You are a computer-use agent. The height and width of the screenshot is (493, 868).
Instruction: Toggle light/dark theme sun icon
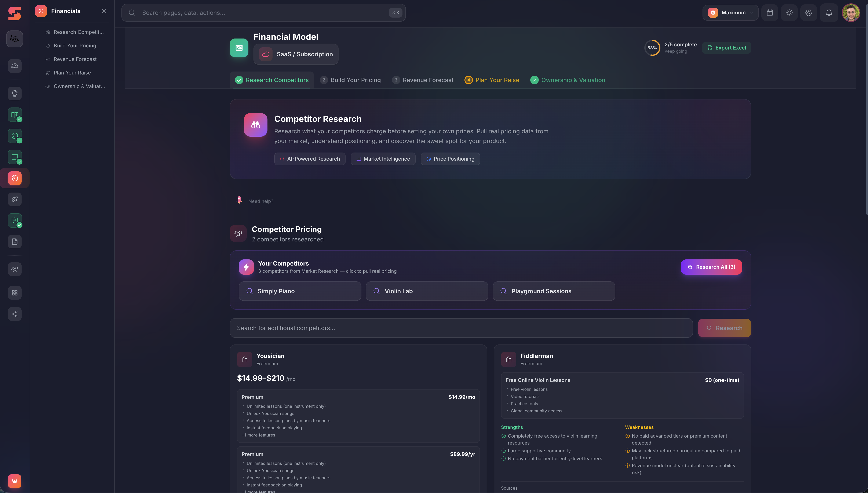tap(789, 12)
